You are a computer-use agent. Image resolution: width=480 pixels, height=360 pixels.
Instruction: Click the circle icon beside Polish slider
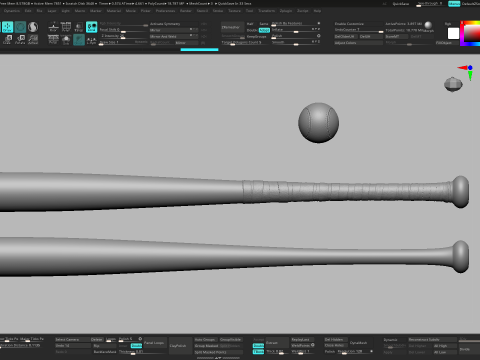tap(319, 36)
